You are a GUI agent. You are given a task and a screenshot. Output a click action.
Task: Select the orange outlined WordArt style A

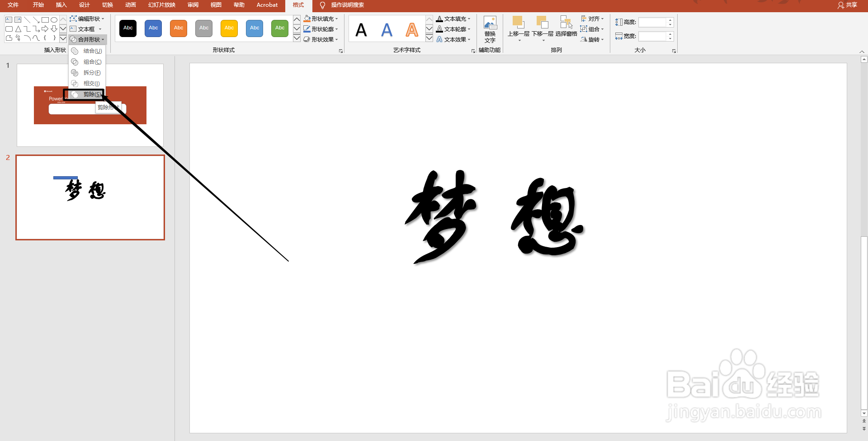[411, 29]
